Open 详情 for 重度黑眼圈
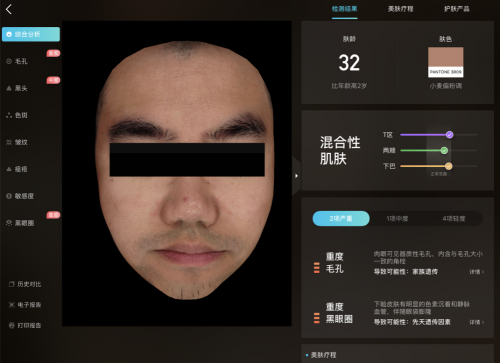500x363 pixels. pos(477,322)
